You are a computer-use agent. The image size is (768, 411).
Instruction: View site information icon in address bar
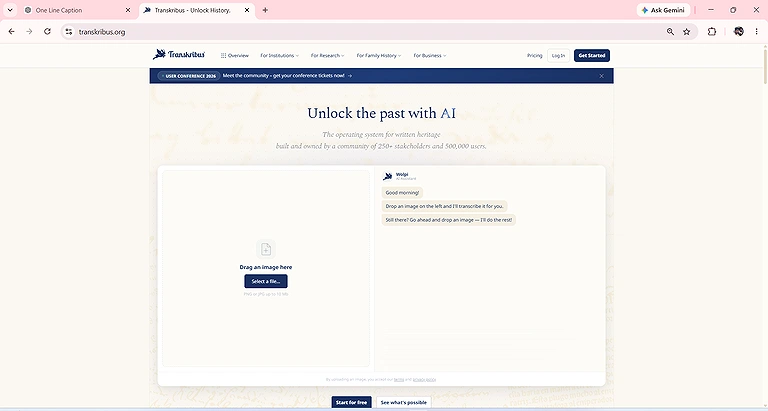pos(69,32)
